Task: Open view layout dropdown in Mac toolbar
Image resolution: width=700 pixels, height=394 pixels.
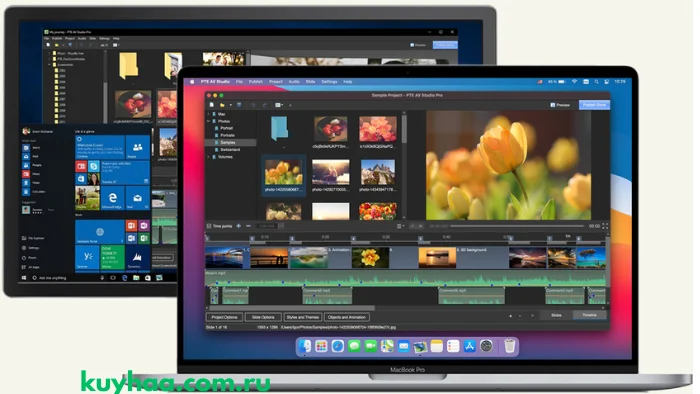Action: tap(279, 105)
